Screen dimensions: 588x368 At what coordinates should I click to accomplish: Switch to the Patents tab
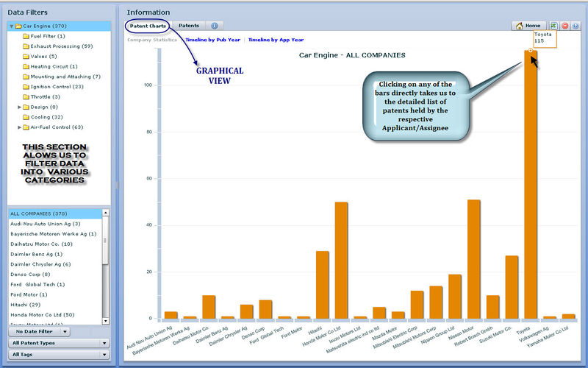[x=188, y=26]
